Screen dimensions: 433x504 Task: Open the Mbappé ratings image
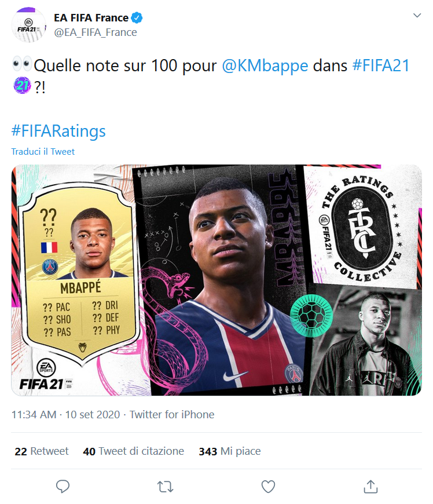216,280
